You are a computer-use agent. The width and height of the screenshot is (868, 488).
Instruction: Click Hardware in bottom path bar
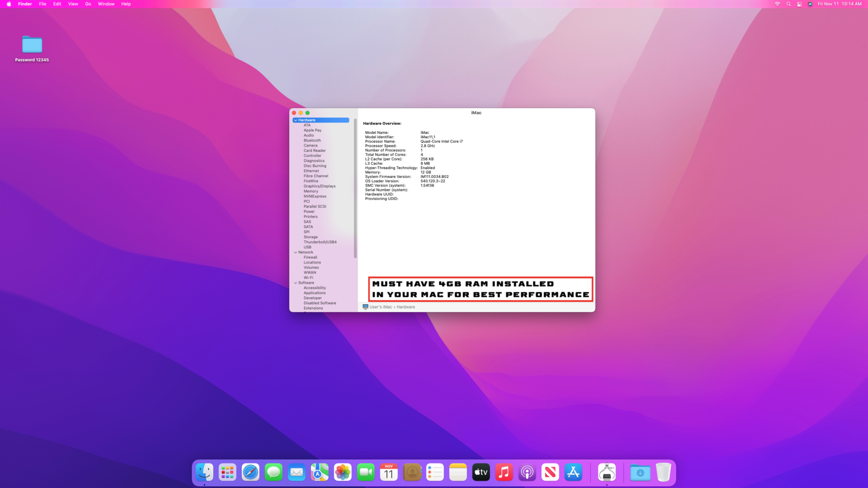[406, 307]
